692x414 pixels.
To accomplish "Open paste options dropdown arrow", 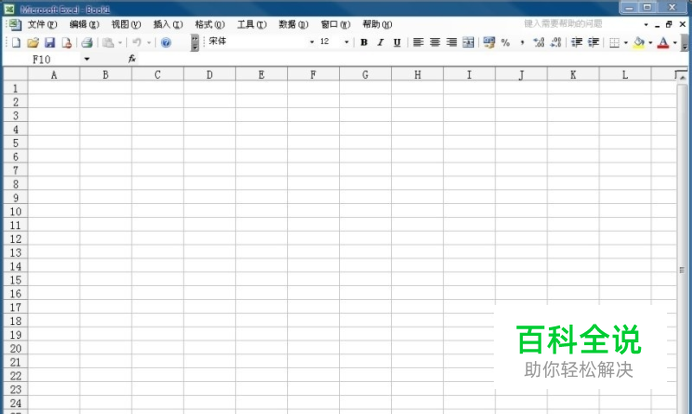I will 120,42.
